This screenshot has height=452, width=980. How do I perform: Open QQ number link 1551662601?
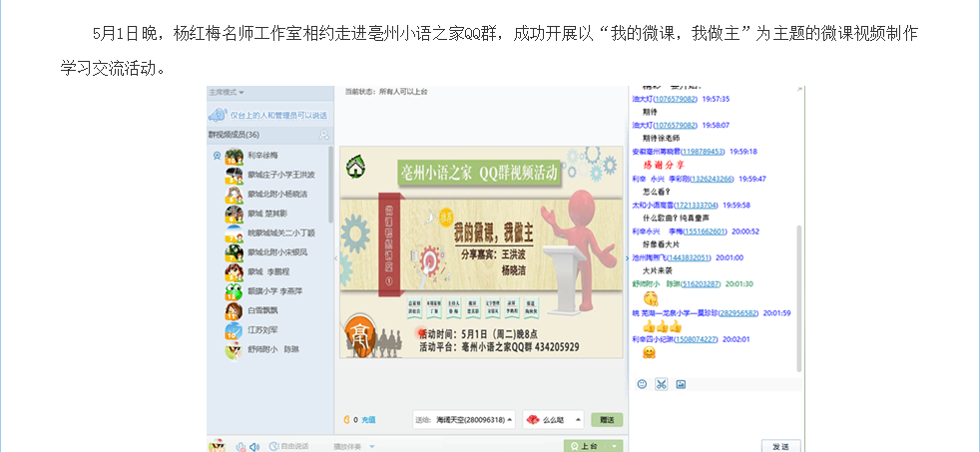tap(705, 230)
